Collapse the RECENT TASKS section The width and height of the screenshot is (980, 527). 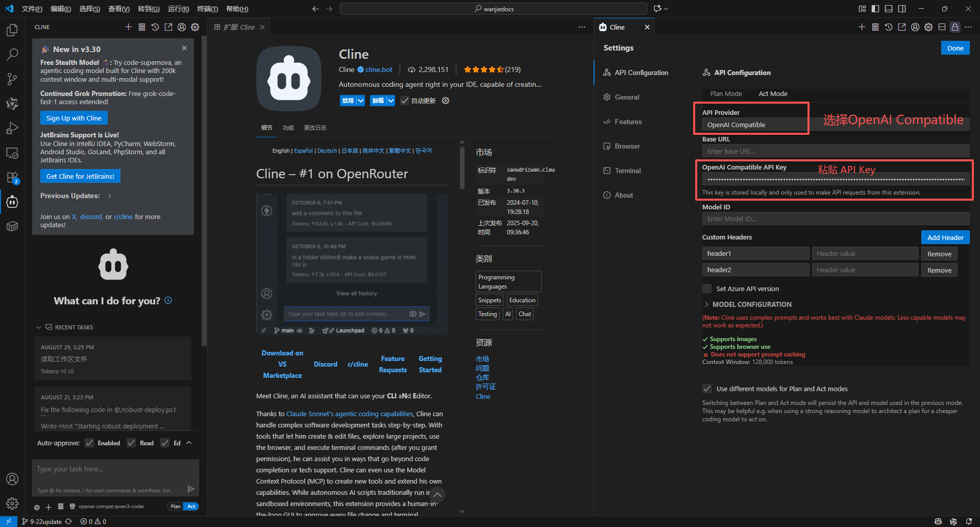point(39,327)
